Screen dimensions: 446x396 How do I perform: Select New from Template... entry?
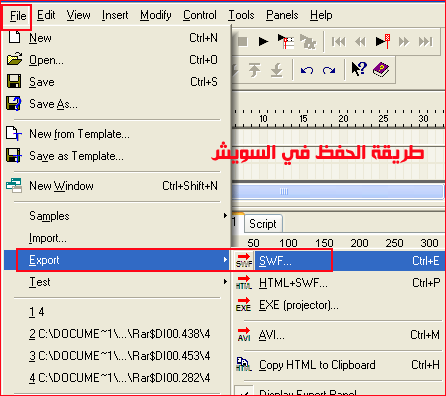pos(117,134)
